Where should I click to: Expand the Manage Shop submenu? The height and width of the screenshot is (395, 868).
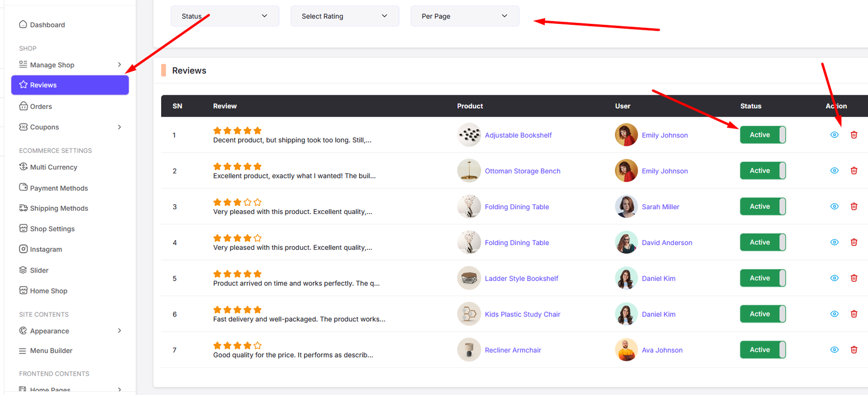[70, 65]
